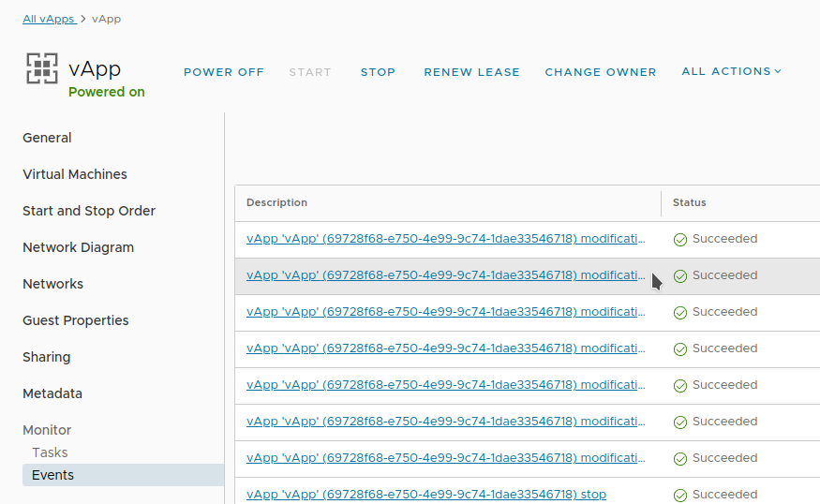Open the ALL ACTIONS dropdown
820x504 pixels.
pos(731,71)
